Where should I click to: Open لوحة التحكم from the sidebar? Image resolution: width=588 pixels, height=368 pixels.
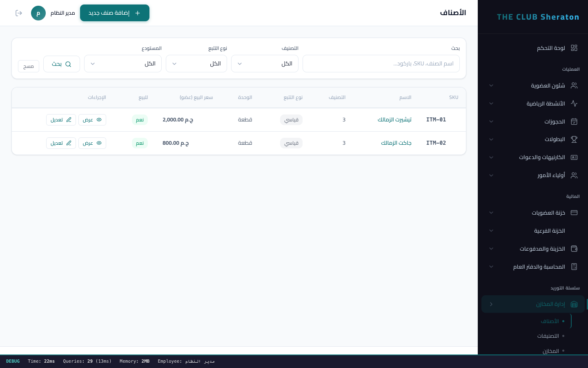click(x=533, y=48)
